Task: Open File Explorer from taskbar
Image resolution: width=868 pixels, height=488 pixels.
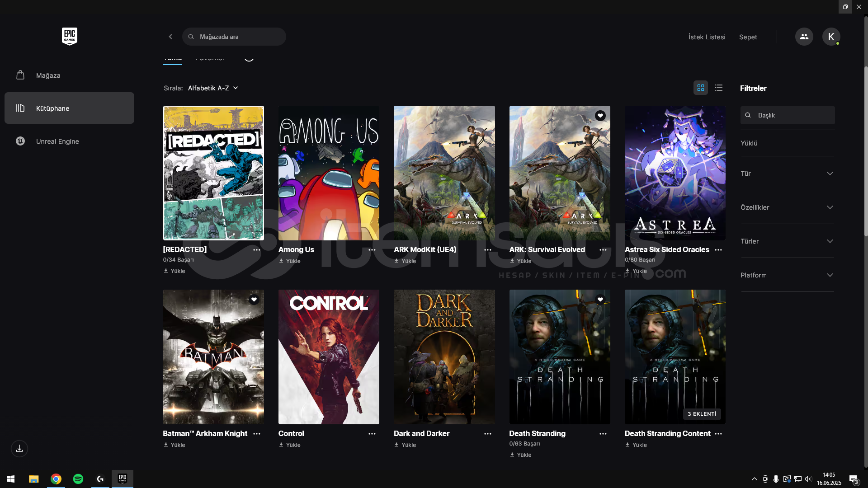Action: coord(34,479)
